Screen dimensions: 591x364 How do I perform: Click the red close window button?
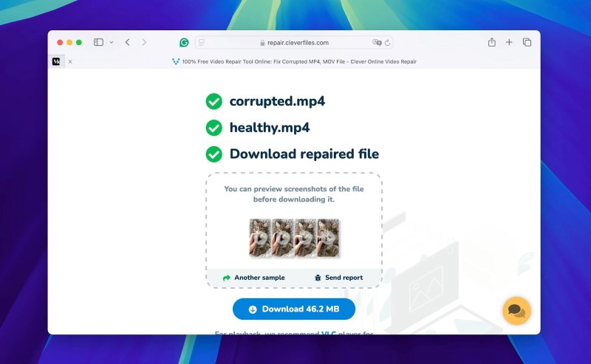(60, 42)
